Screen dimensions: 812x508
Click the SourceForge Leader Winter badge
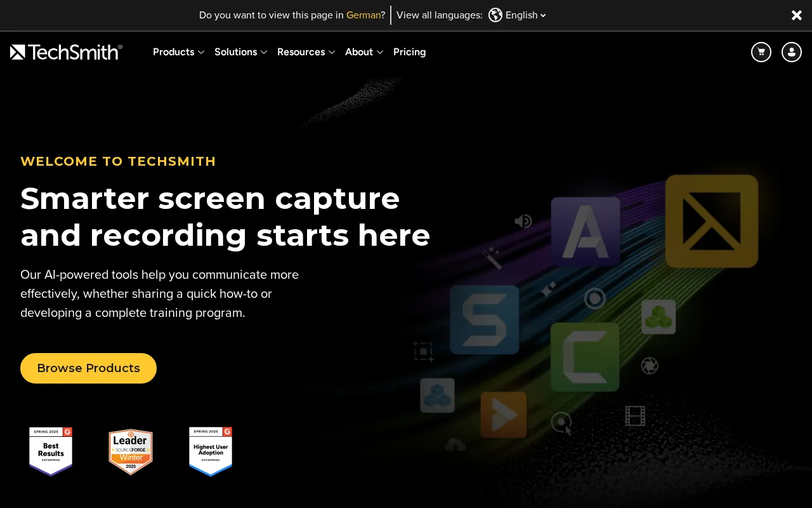pos(131,451)
